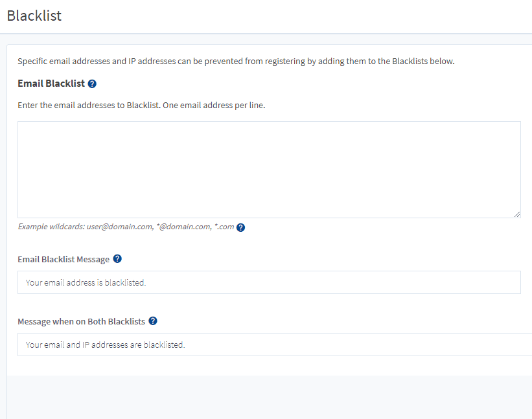532x419 pixels.
Task: Click the Email Blacklist Message label
Action: click(x=64, y=259)
